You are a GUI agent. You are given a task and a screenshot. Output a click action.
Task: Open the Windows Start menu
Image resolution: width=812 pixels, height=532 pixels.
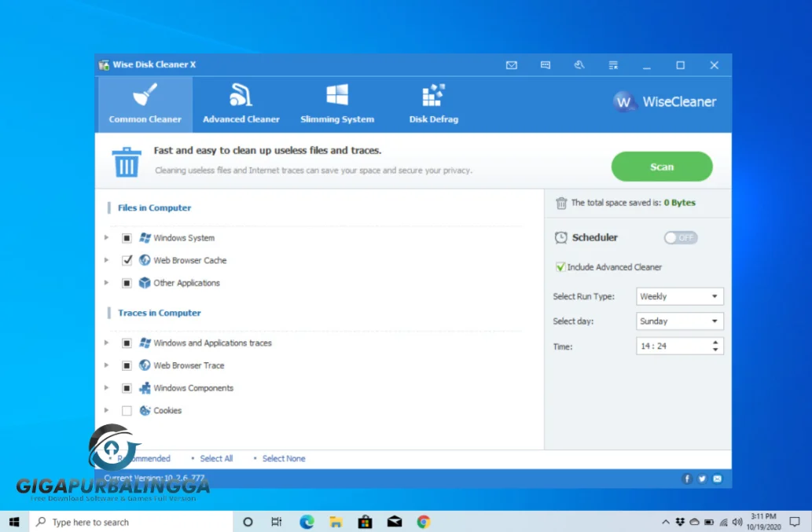(x=14, y=522)
